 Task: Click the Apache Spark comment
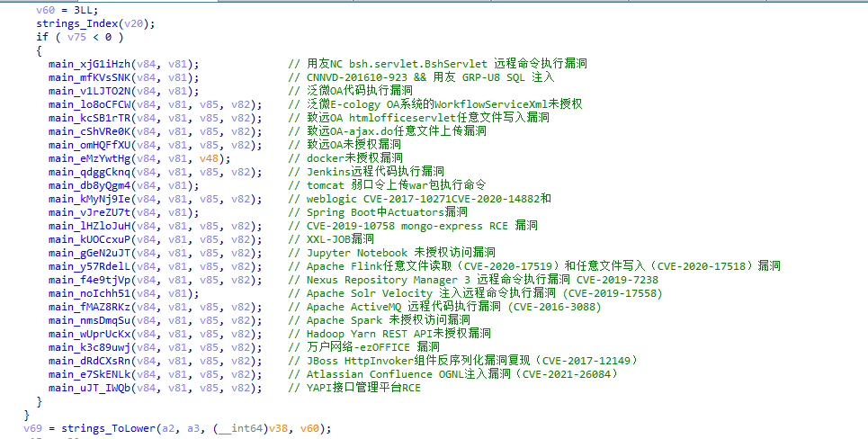click(380, 320)
